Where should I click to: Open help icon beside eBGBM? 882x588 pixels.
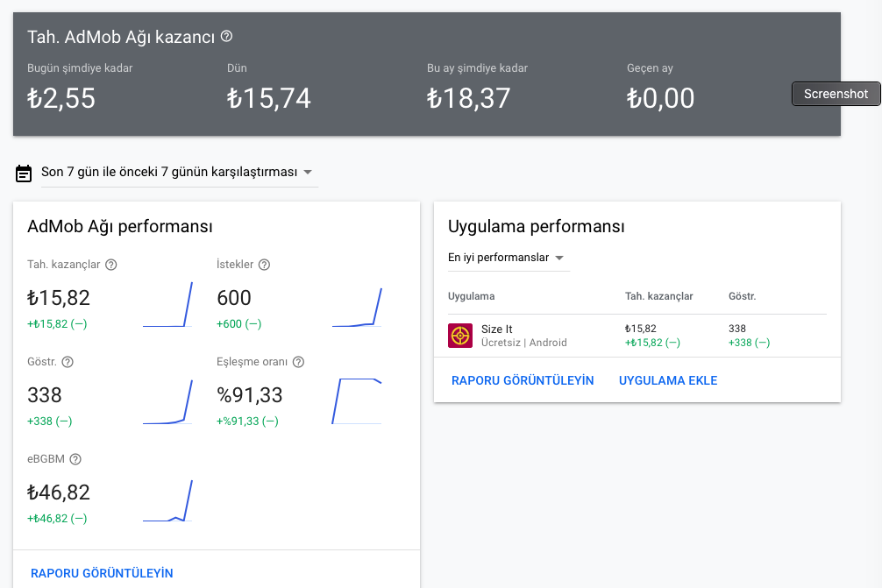tap(75, 459)
